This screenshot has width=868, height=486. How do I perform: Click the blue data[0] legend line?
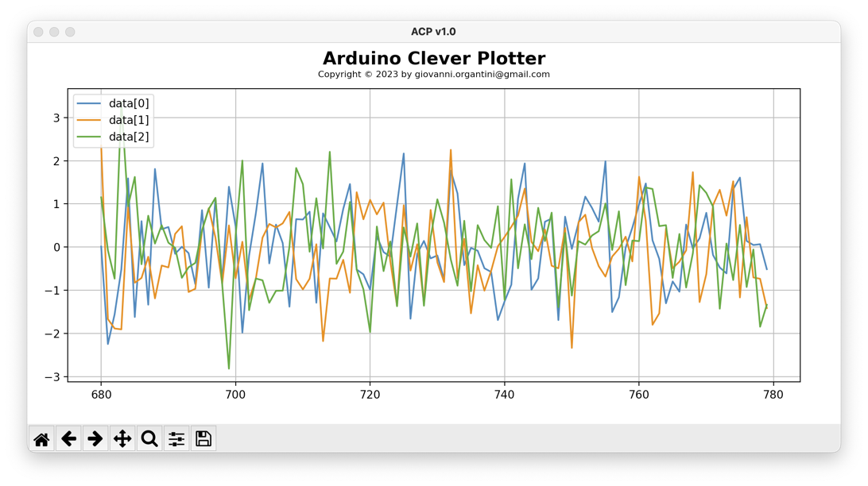pos(88,103)
